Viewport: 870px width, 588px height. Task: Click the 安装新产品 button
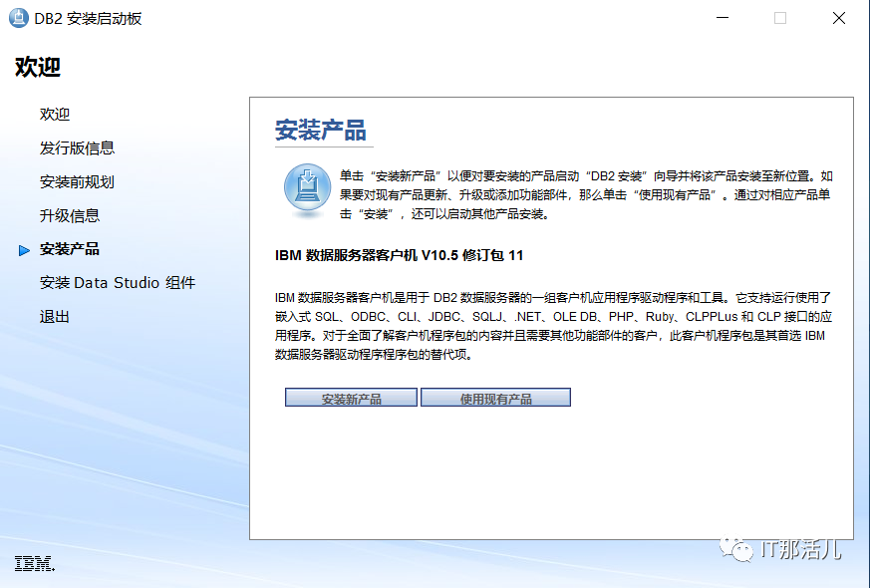point(351,398)
